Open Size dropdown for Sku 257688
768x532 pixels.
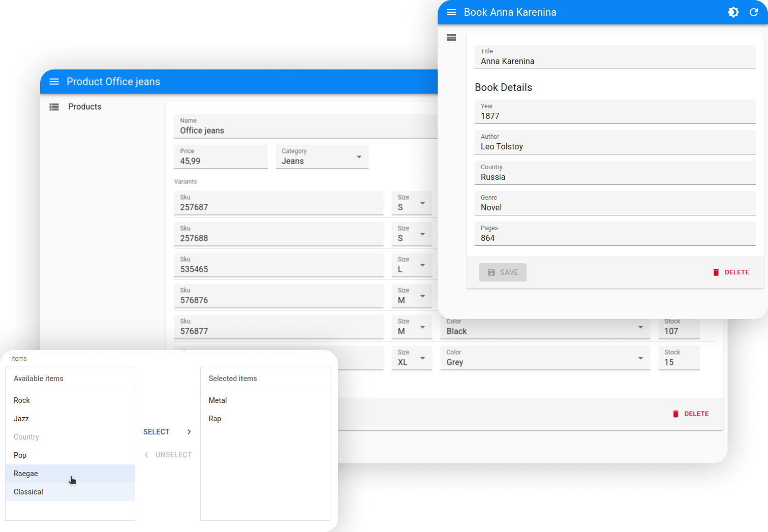(x=412, y=234)
